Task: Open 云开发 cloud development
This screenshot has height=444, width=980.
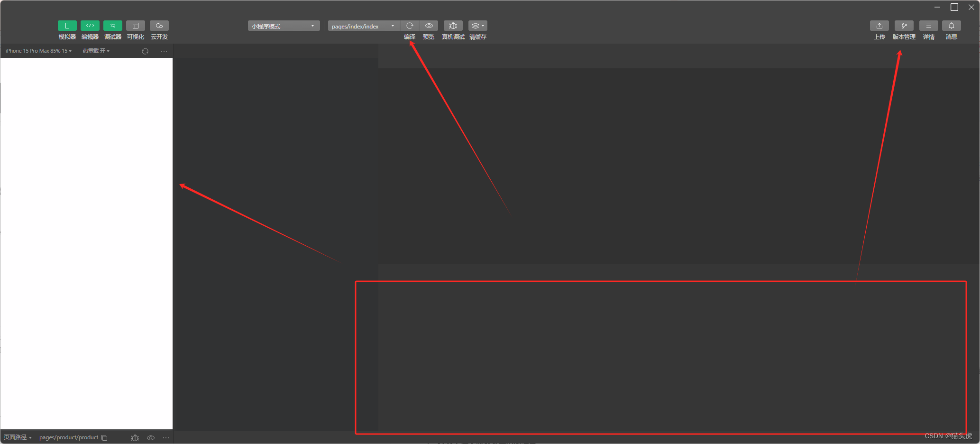Action: (159, 26)
